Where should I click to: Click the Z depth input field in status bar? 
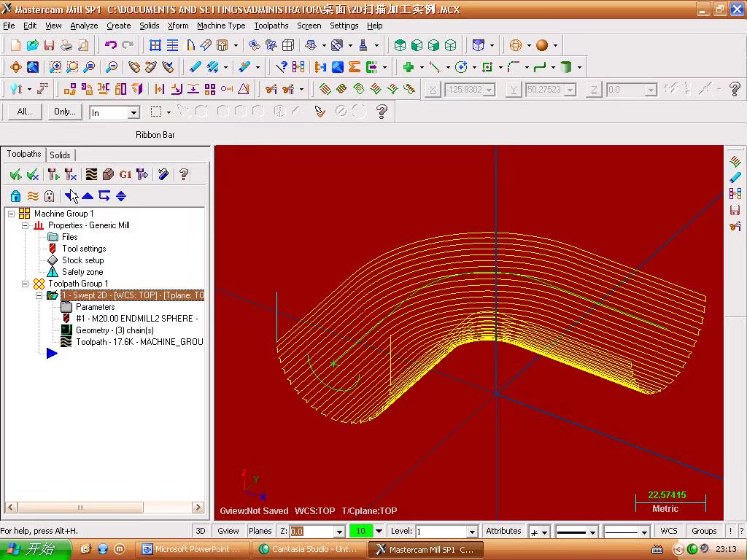click(x=311, y=532)
